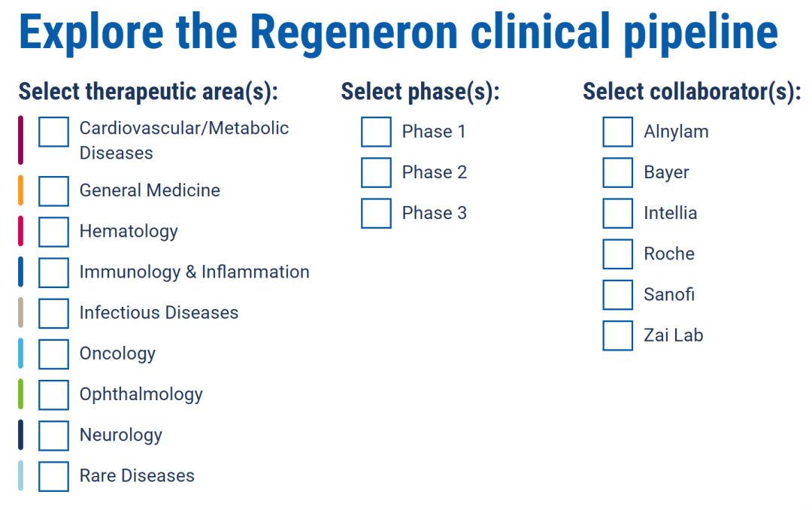812x510 pixels.
Task: Enable the Phase 3 checkbox
Action: (376, 213)
